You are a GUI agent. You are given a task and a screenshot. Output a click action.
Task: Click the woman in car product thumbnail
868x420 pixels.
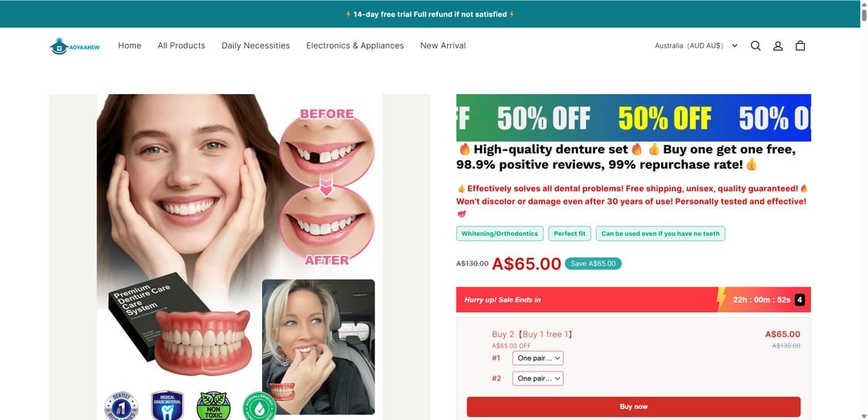pos(318,346)
